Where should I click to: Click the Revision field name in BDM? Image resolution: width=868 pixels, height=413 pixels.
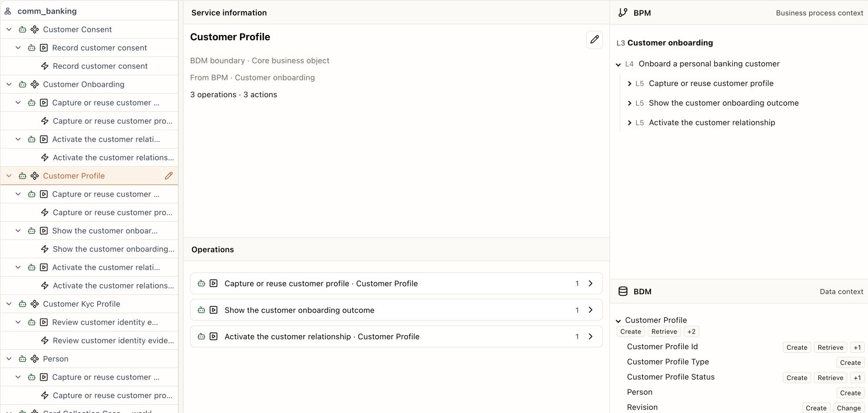(642, 407)
